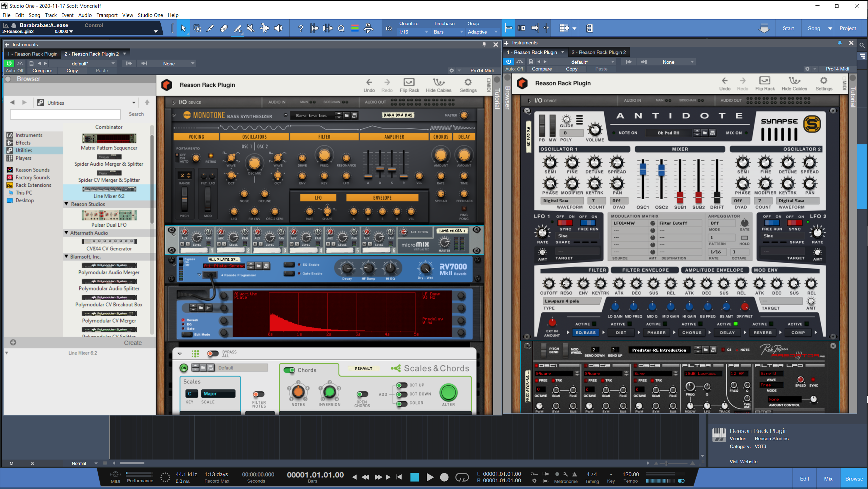Activate the Listen speaker tool

click(278, 28)
